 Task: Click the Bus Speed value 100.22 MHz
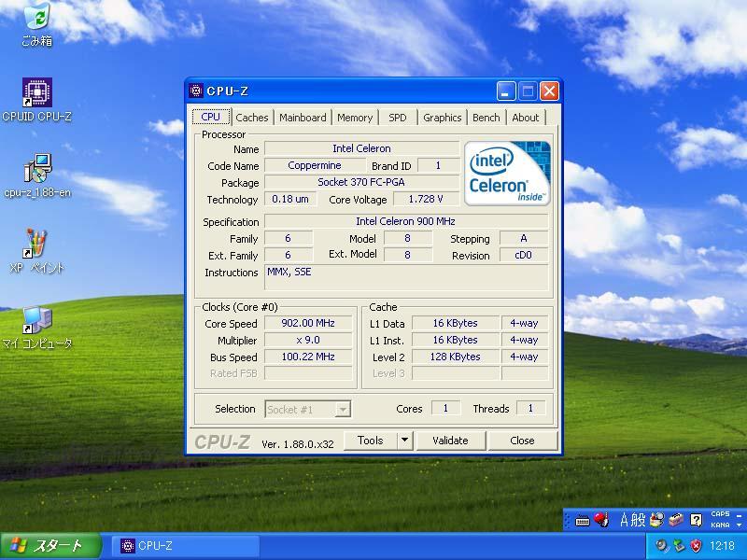pos(308,357)
